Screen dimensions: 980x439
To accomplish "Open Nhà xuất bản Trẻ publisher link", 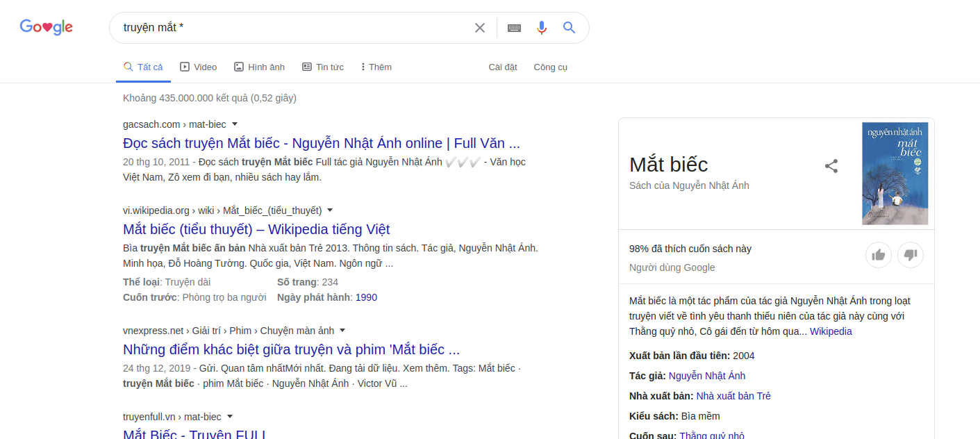I will pyautogui.click(x=733, y=396).
